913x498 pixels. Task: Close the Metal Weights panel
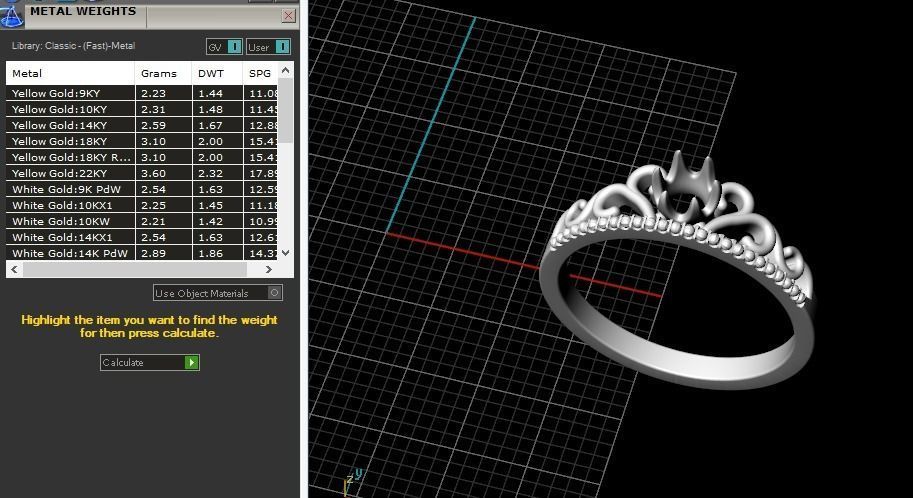(288, 16)
